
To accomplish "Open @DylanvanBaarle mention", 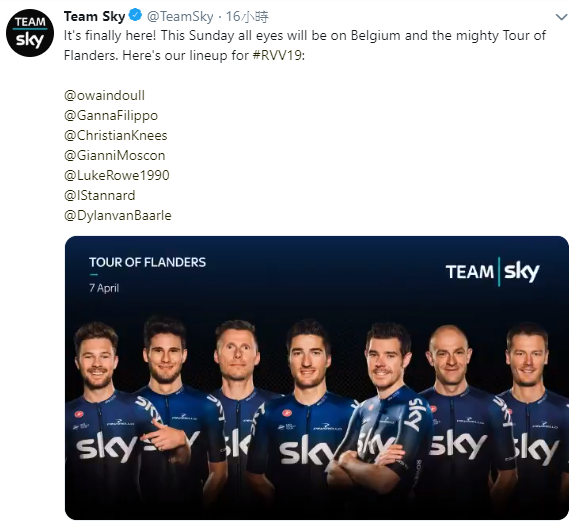I will point(118,215).
